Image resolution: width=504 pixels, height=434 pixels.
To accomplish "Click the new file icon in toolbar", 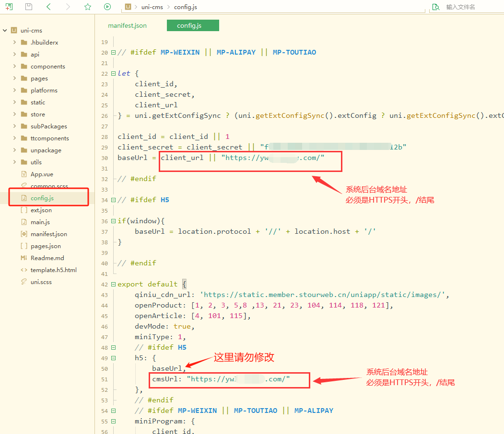I will pyautogui.click(x=9, y=7).
